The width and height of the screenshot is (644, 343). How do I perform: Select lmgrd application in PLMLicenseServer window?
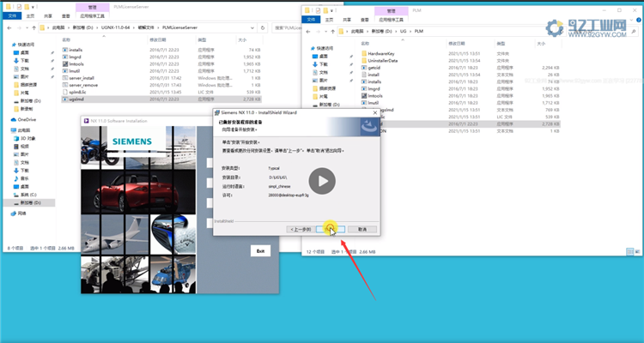[161, 57]
